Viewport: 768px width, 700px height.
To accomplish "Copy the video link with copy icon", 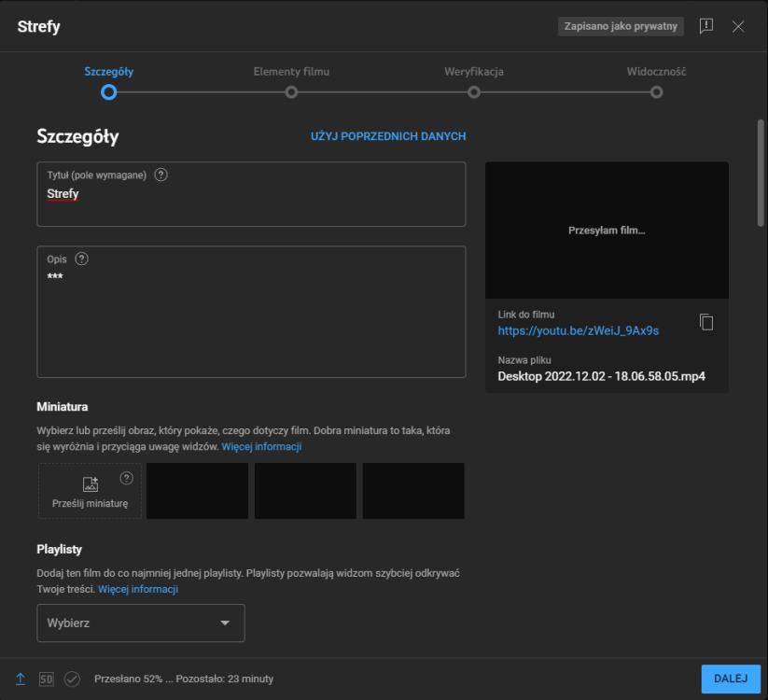I will (x=706, y=322).
